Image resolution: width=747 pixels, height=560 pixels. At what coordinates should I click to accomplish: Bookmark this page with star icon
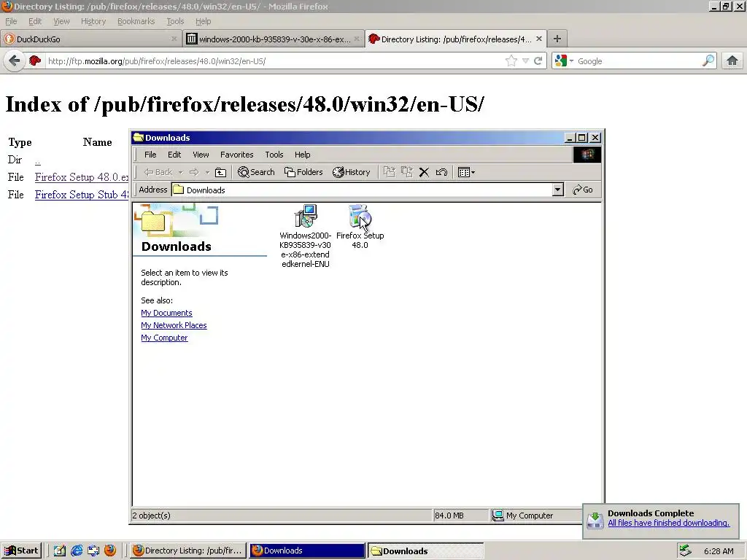[x=511, y=61]
